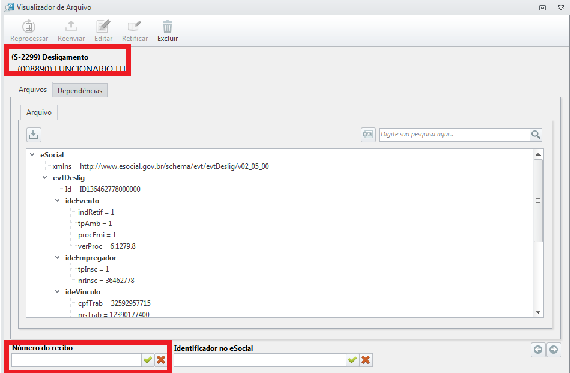Click the Excluir trash icon
Image resolution: width=570 pixels, height=373 pixels.
(167, 27)
